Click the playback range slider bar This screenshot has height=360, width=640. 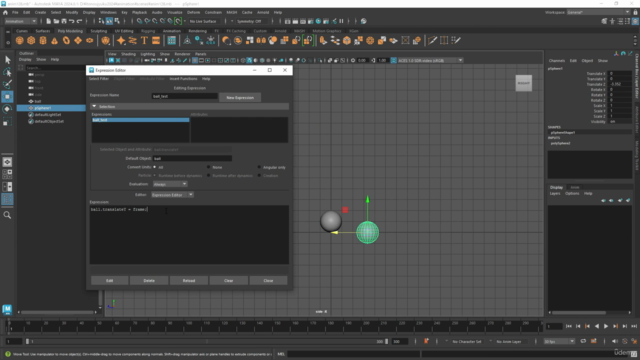click(x=207, y=341)
